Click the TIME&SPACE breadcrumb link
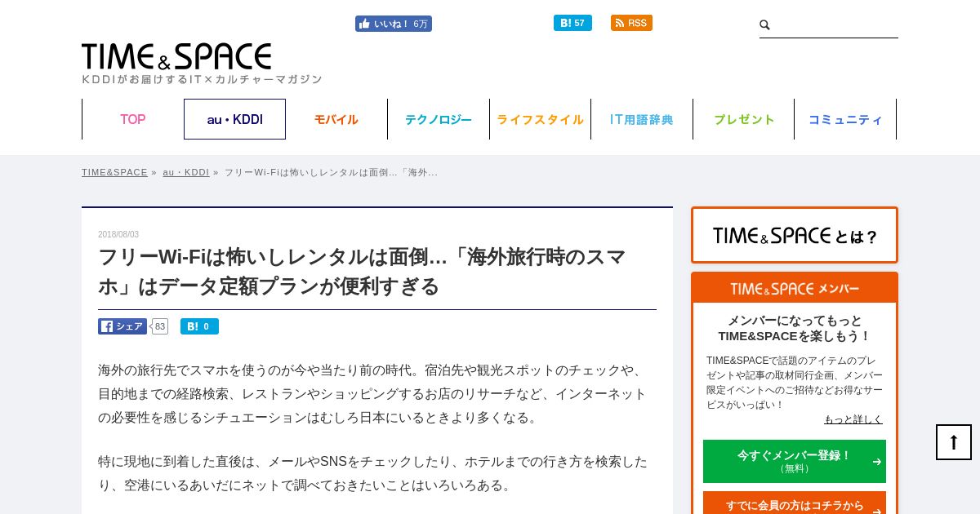Screen dimensions: 980x514 pyautogui.click(x=114, y=172)
